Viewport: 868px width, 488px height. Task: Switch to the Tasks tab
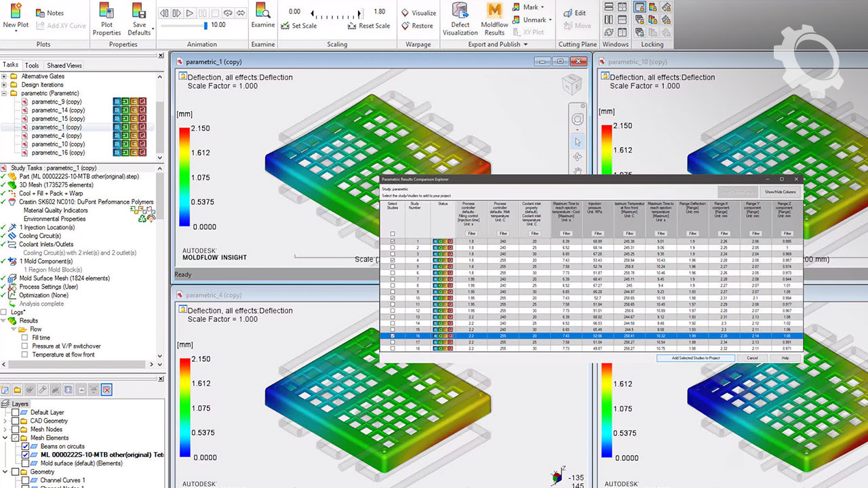point(10,65)
